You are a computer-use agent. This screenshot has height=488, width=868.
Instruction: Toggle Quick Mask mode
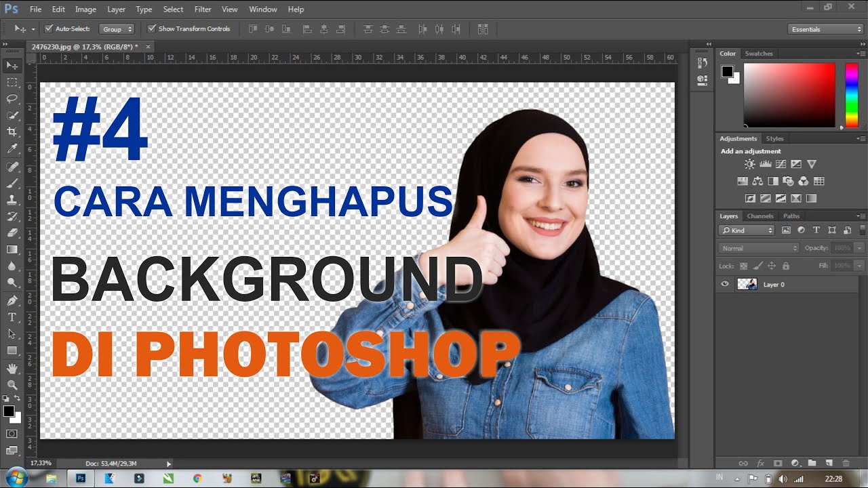click(12, 434)
